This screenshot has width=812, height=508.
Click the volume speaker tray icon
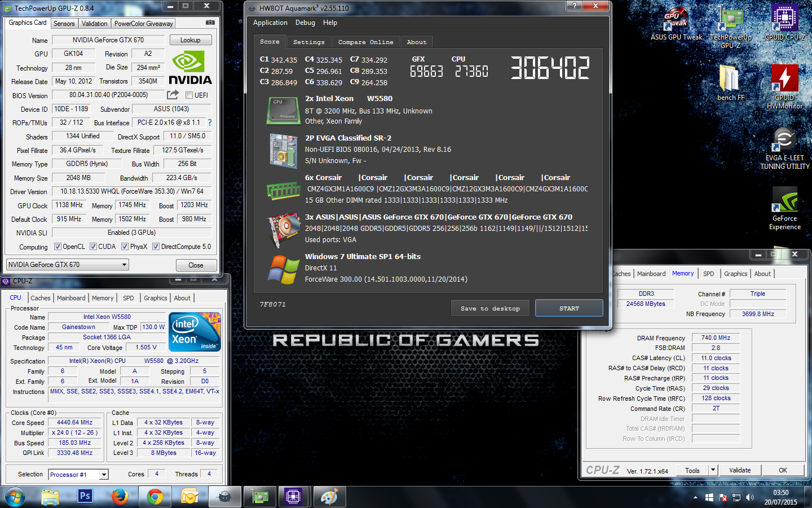[x=750, y=497]
